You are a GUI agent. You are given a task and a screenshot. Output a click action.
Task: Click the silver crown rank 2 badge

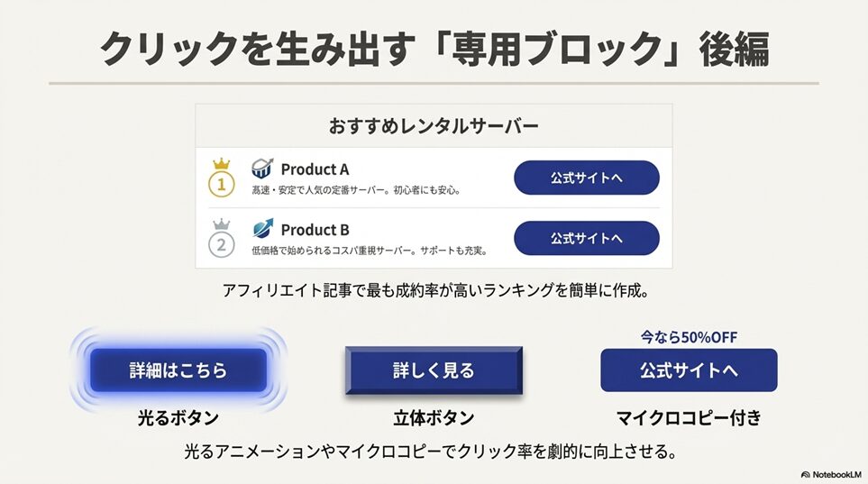tap(221, 239)
